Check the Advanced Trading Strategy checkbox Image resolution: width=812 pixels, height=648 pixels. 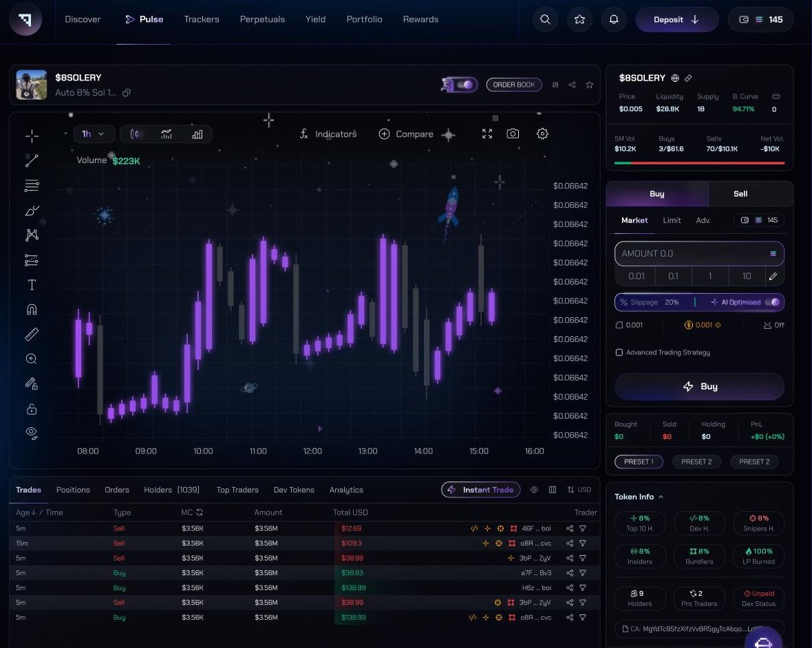tap(619, 352)
